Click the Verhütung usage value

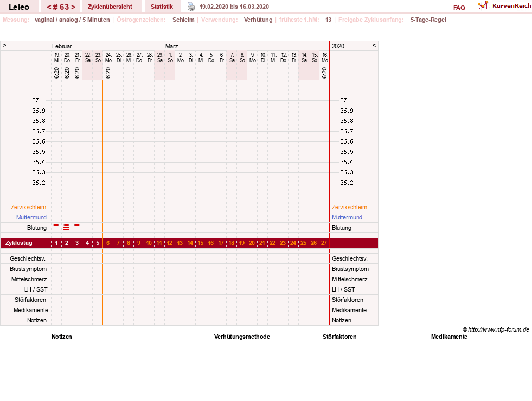258,20
